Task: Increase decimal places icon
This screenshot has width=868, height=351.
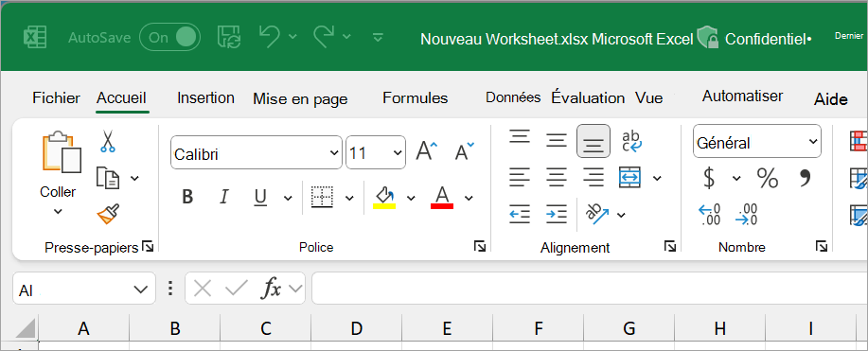Action: tap(710, 214)
